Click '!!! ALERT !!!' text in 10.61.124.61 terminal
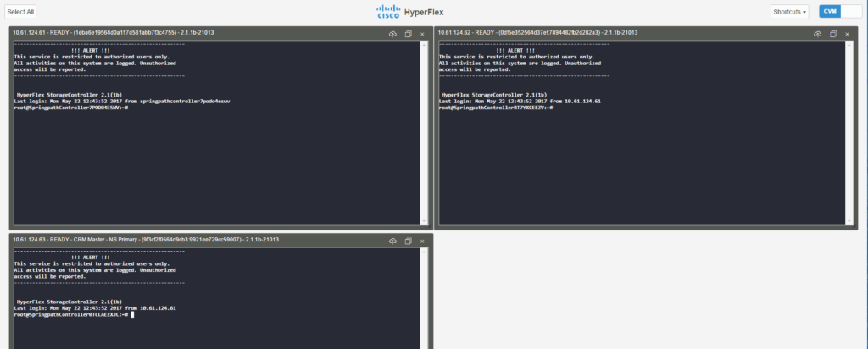 point(91,50)
